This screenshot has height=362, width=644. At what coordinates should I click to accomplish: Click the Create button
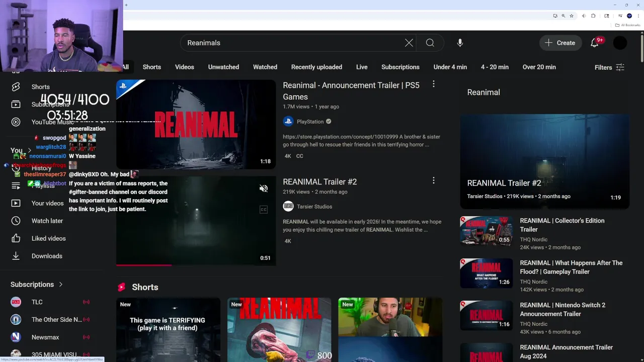pos(560,43)
